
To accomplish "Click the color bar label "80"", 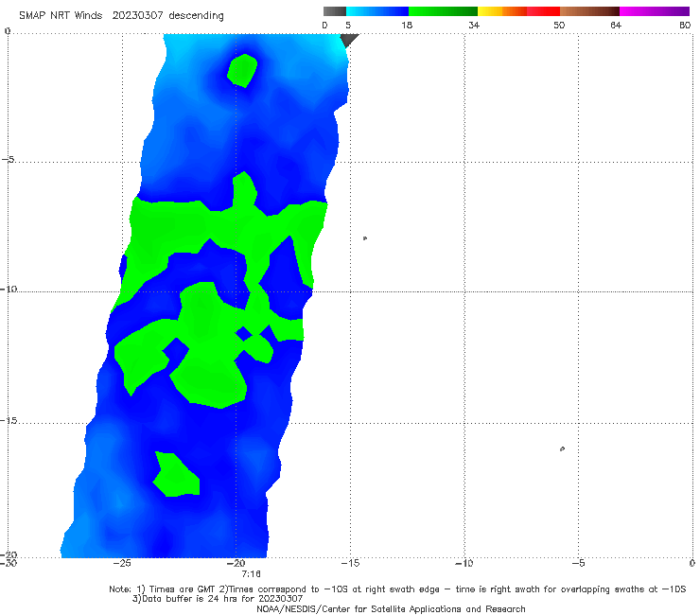I will [x=685, y=25].
